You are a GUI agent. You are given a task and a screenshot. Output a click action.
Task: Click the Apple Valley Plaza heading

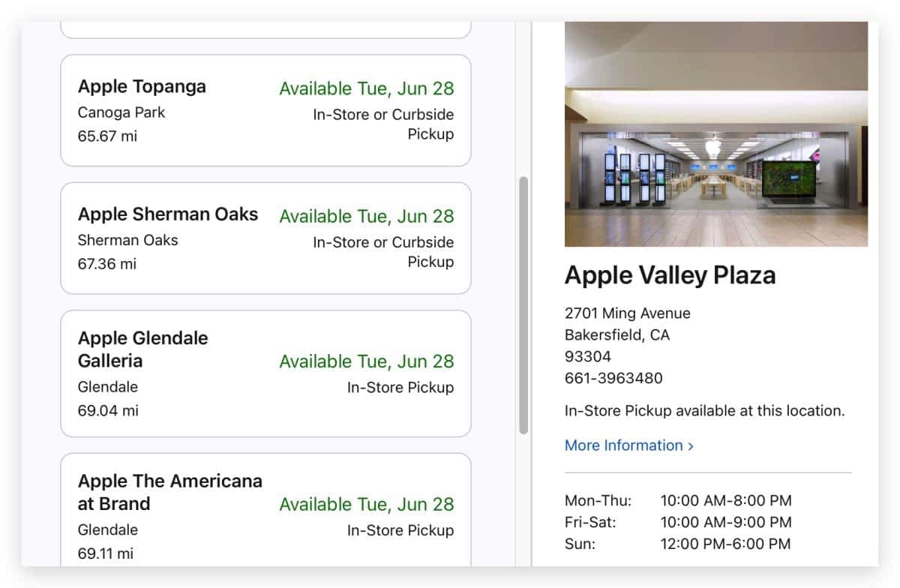tap(670, 275)
